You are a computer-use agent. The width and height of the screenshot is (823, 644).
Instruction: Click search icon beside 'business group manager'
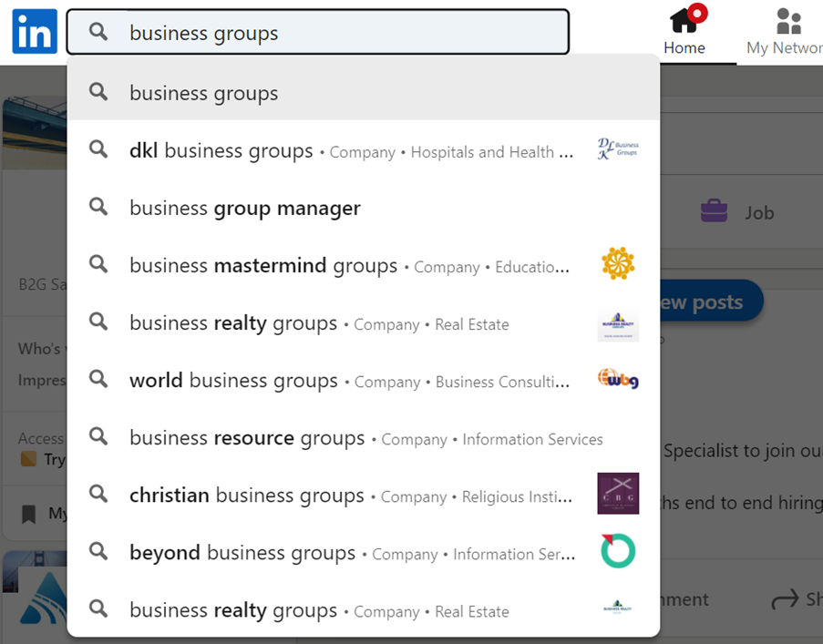coord(98,207)
